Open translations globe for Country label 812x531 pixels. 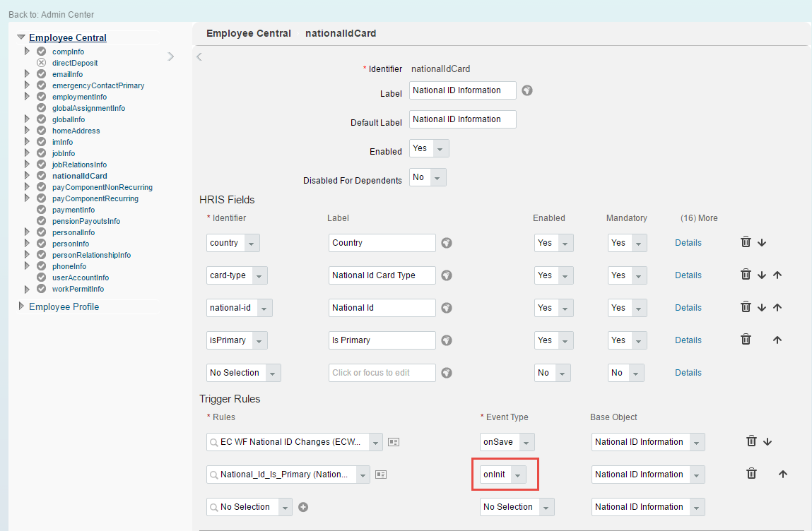(x=447, y=243)
